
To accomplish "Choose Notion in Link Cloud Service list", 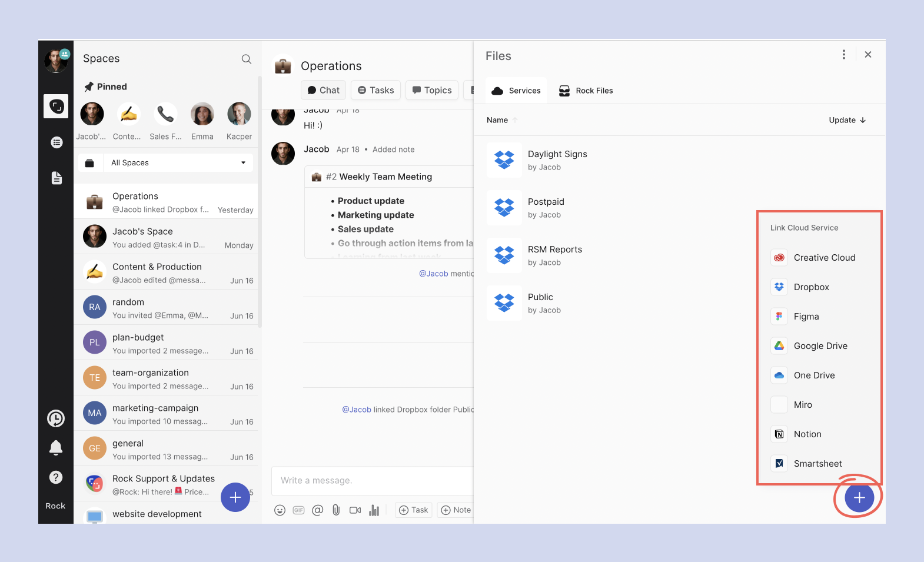I will click(807, 434).
